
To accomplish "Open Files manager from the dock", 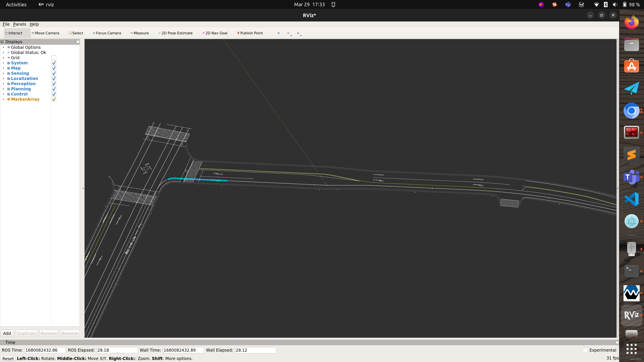I will pos(631,44).
